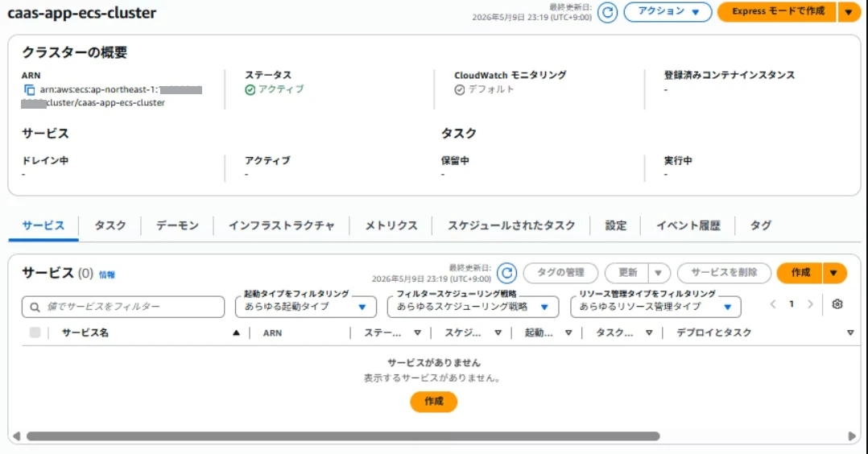
Task: Open the インフラストラクチャ tab
Action: [x=281, y=225]
